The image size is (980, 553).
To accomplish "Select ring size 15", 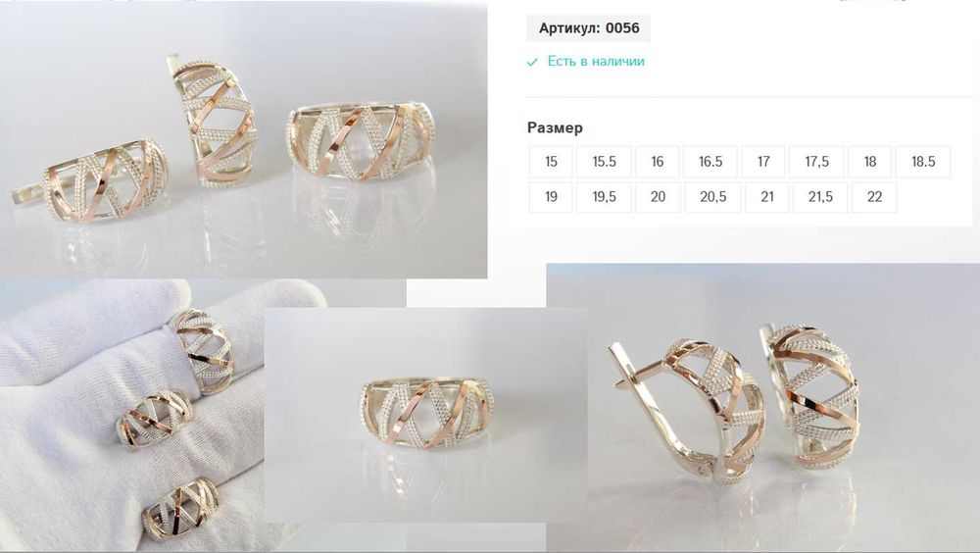I will (551, 162).
